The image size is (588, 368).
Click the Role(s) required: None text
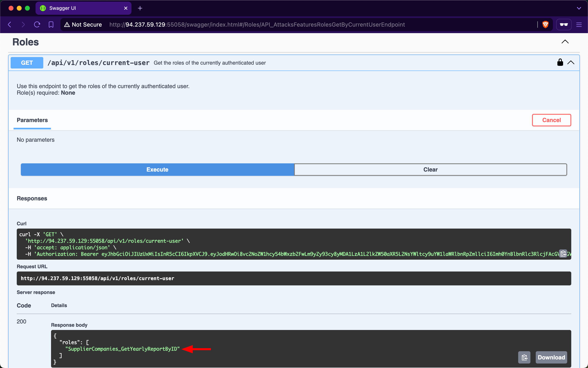[x=46, y=93]
